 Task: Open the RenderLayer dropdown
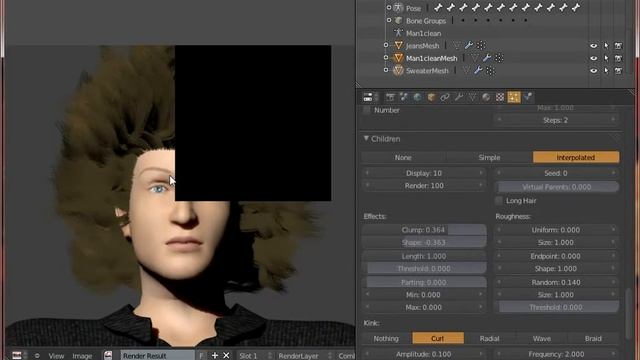[x=304, y=356]
